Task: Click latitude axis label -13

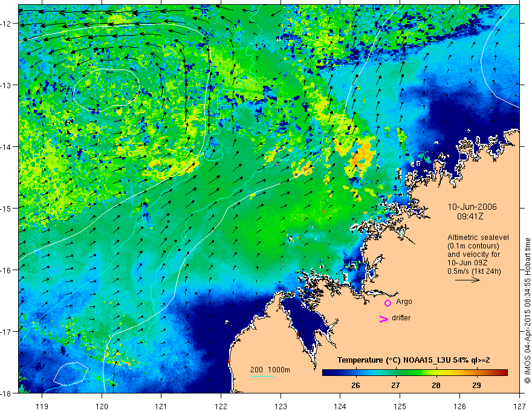Action: (x=6, y=85)
